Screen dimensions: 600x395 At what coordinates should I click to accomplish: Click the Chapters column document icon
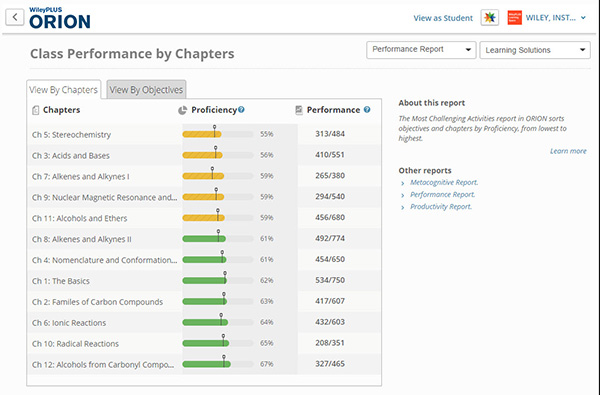click(36, 110)
